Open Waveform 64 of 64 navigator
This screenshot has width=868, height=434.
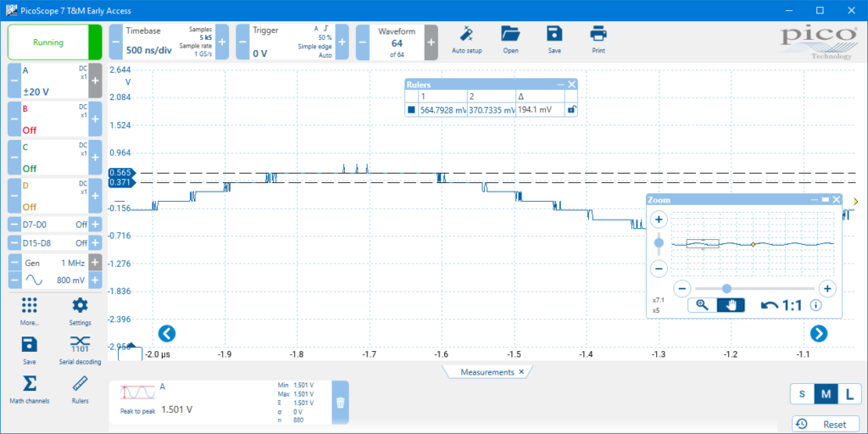click(397, 42)
